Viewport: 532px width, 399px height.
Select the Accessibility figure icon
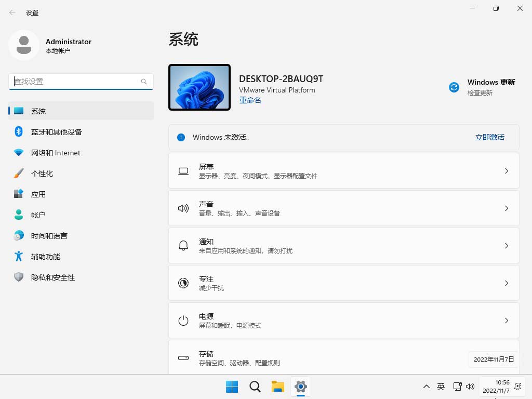pyautogui.click(x=19, y=257)
